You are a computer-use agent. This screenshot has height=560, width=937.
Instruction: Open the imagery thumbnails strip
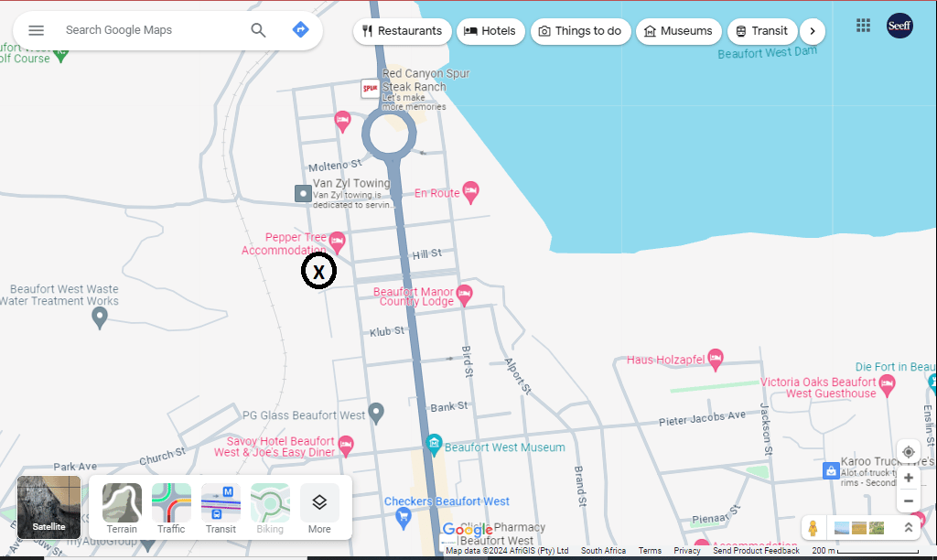pyautogui.click(x=859, y=528)
